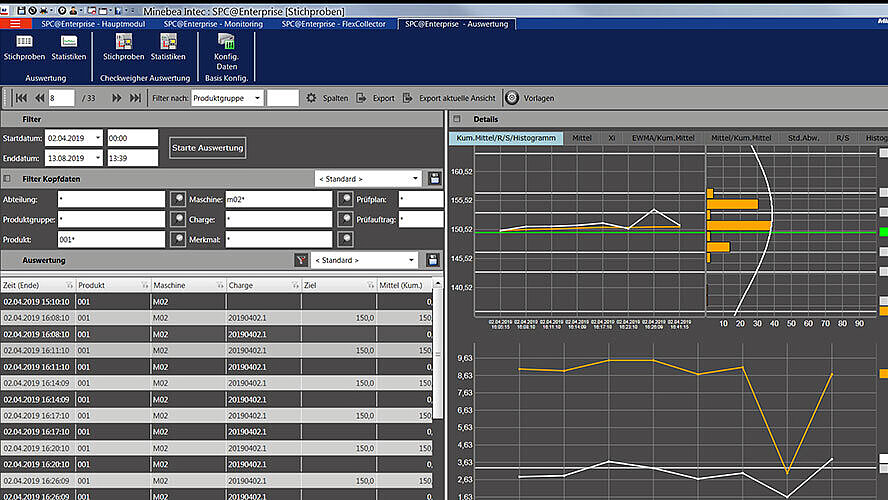
Task: Switch to SPC@Enterprise - Hauptmodul tab
Action: point(93,24)
